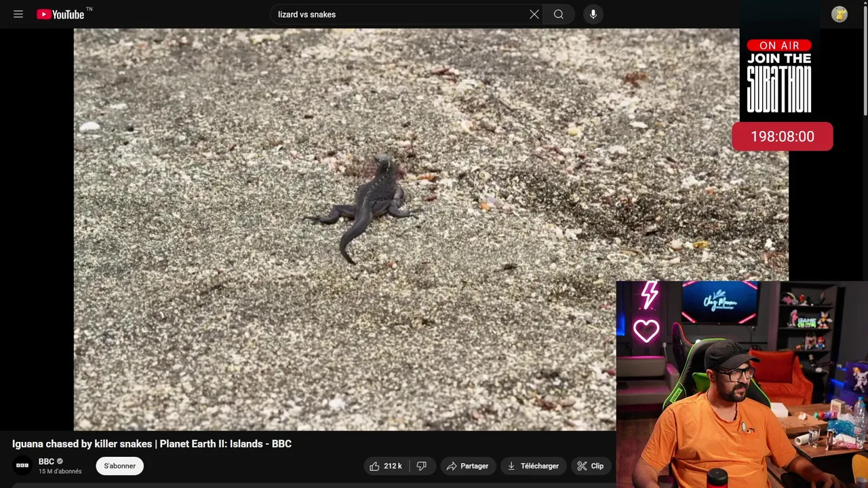Image resolution: width=868 pixels, height=488 pixels.
Task: Click the Télécharger download button
Action: (533, 466)
